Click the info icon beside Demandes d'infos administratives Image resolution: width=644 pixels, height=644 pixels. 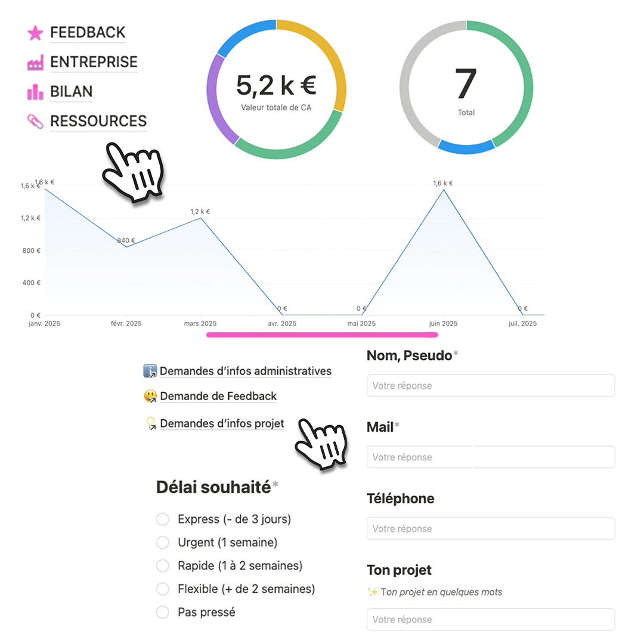pyautogui.click(x=150, y=371)
